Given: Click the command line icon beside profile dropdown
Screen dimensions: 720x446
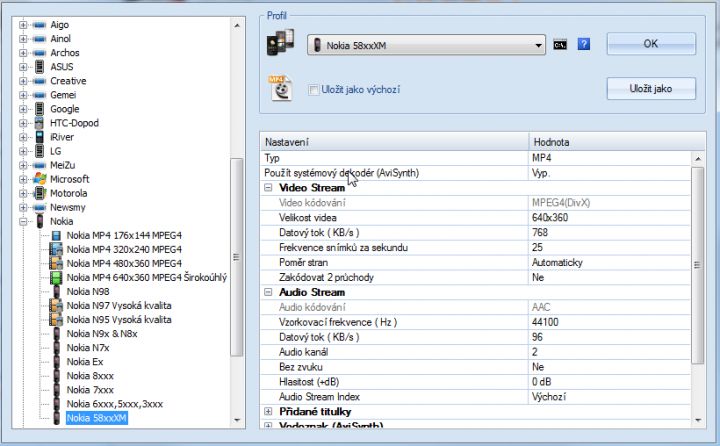Looking at the screenshot, I should pyautogui.click(x=560, y=45).
